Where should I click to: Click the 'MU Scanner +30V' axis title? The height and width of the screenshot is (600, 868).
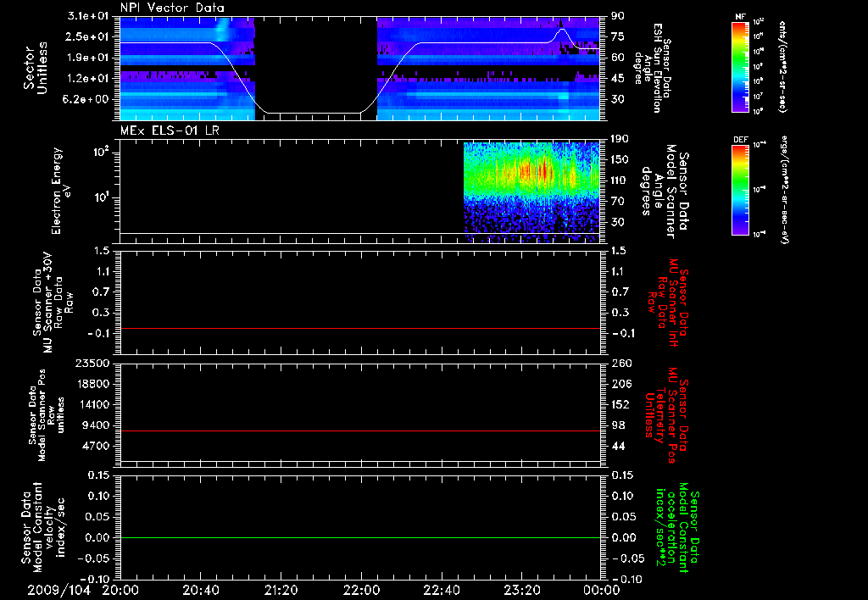tap(50, 303)
